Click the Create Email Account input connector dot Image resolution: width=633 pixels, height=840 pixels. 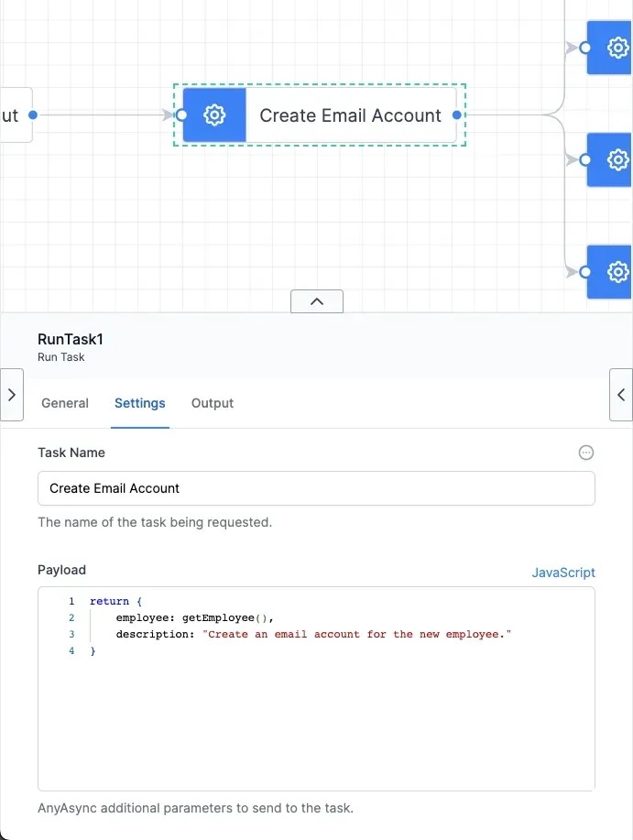pos(181,115)
